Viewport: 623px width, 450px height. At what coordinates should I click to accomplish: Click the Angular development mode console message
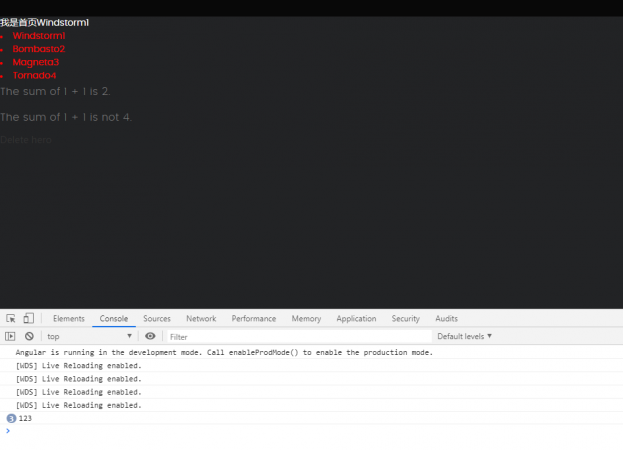[224, 352]
